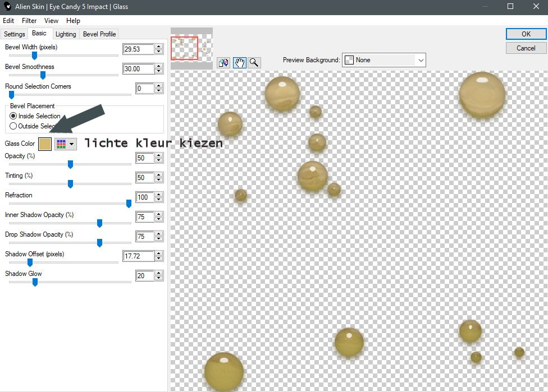The width and height of the screenshot is (548, 392).
Task: Click the Glass Color swatch
Action: 45,144
